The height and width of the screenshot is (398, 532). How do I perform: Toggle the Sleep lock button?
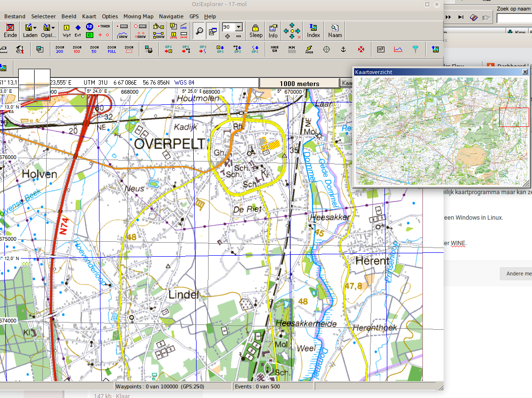[256, 30]
